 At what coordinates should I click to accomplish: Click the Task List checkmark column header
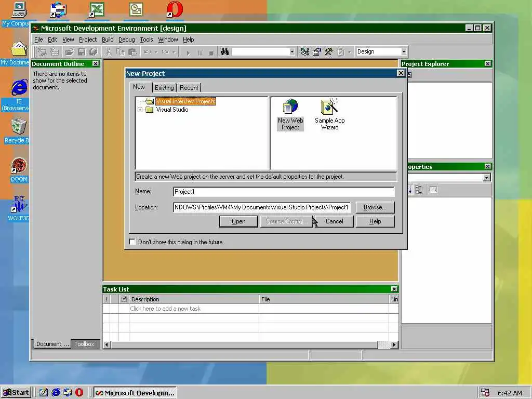point(124,299)
